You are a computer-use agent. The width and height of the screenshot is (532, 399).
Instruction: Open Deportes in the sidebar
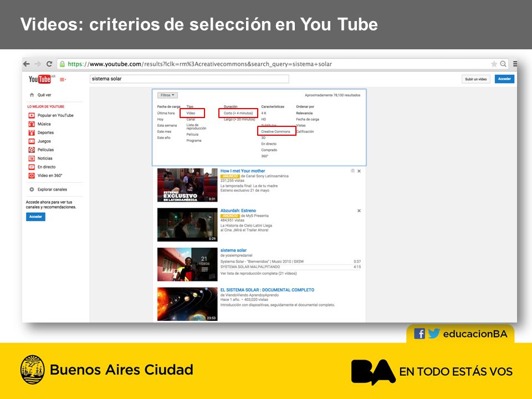click(46, 132)
